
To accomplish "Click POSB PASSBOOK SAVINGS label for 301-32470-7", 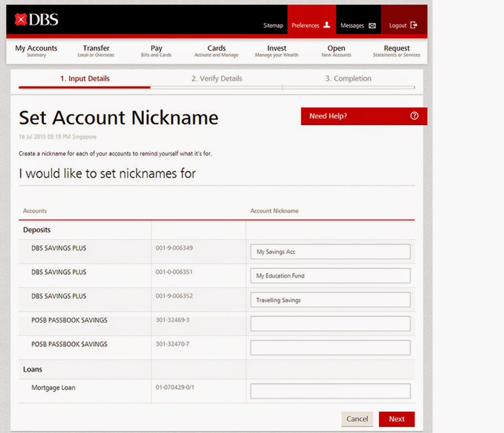I will pos(69,344).
